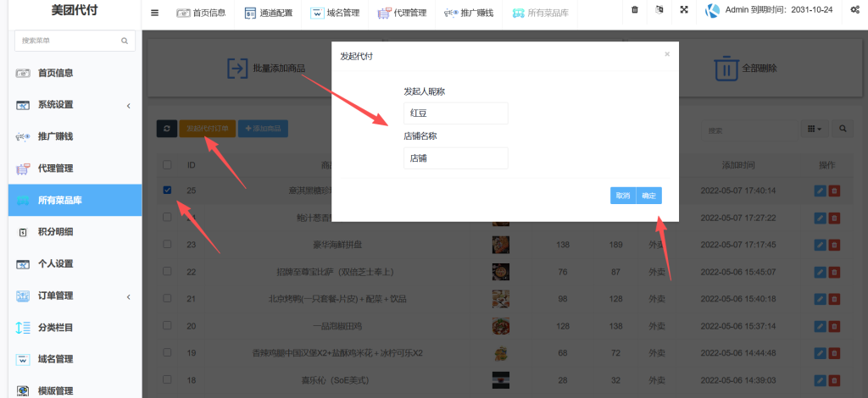Open the table columns dropdown
This screenshot has height=398, width=868.
point(815,129)
